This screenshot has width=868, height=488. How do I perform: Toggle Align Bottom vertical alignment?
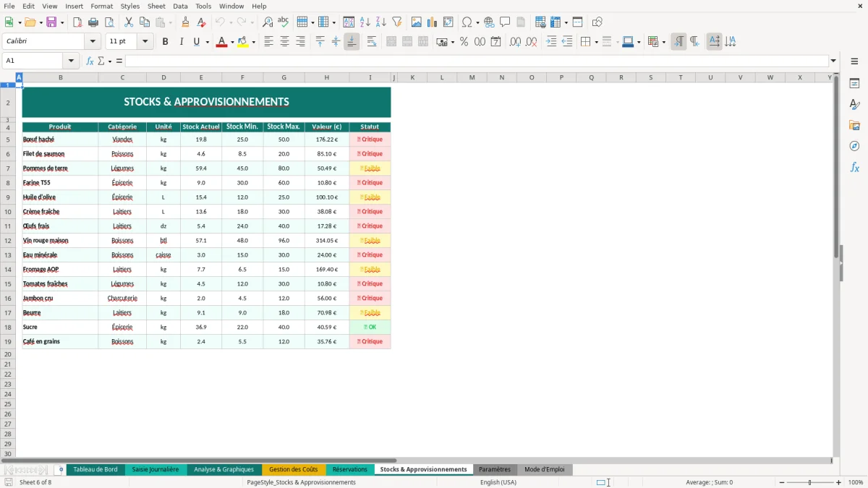click(352, 42)
